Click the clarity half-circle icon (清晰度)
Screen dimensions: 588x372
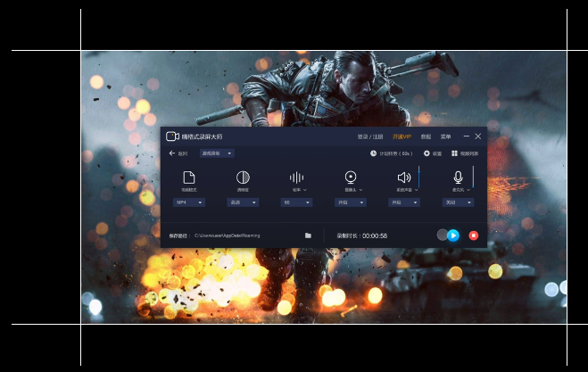tap(243, 178)
